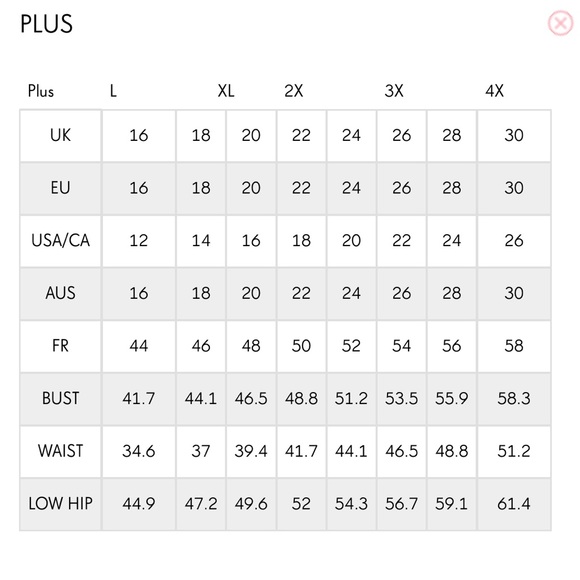Select the USA/CA row label
580x580 pixels.
pos(60,240)
